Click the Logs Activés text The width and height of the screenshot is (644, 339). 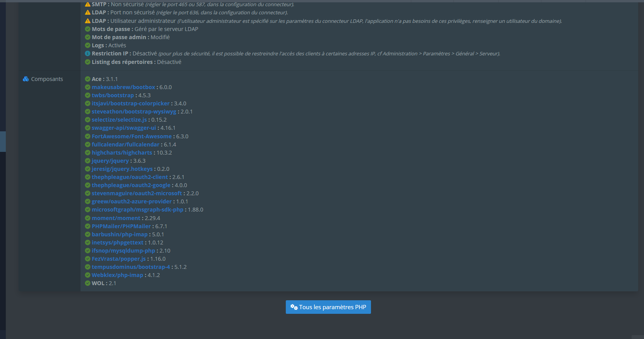tap(117, 45)
